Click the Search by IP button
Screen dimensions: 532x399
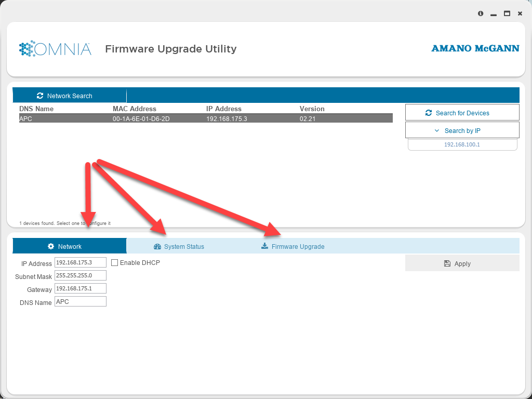[x=462, y=130]
